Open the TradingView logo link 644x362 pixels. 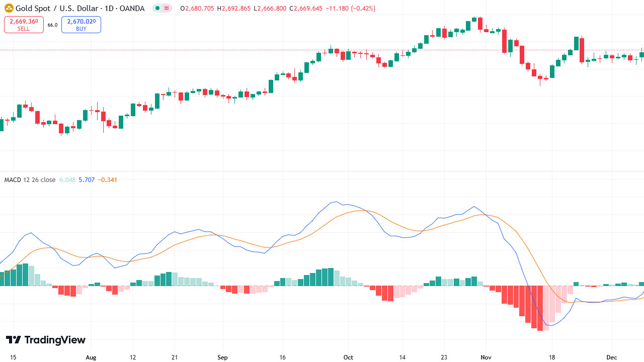tap(46, 340)
